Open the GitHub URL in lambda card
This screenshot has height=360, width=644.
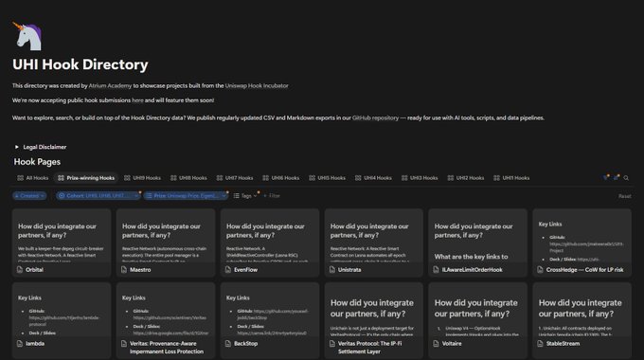click(64, 321)
